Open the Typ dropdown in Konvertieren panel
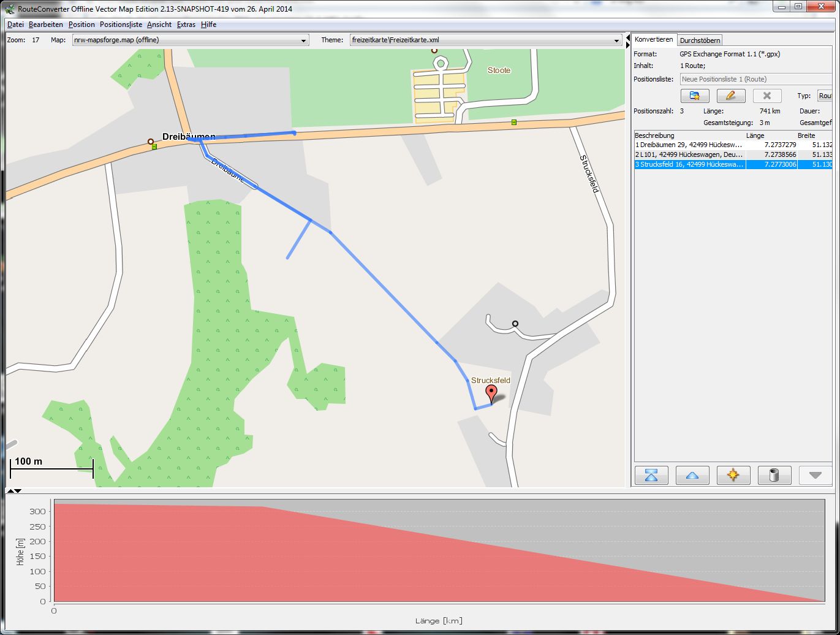Image resolution: width=840 pixels, height=635 pixels. (825, 96)
